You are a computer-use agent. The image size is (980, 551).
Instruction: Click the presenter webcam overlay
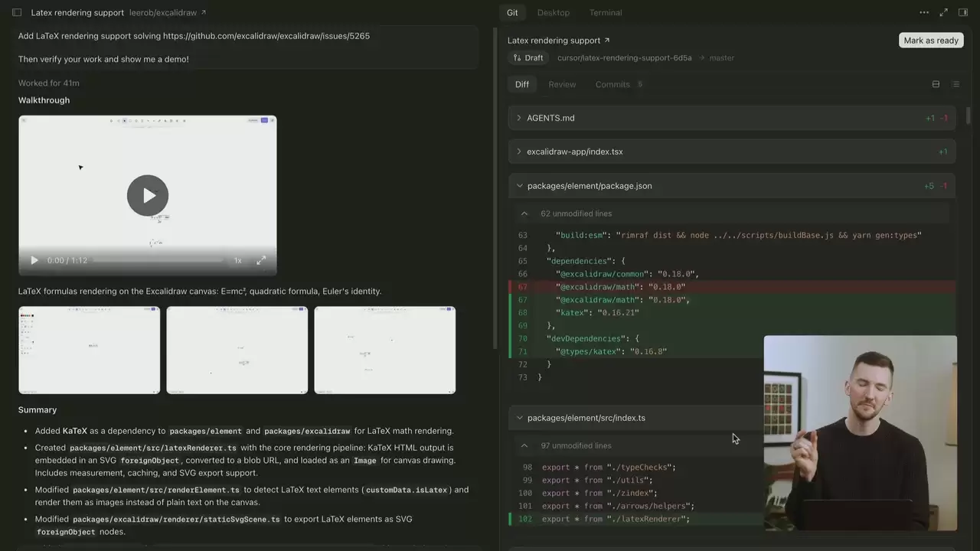point(860,433)
